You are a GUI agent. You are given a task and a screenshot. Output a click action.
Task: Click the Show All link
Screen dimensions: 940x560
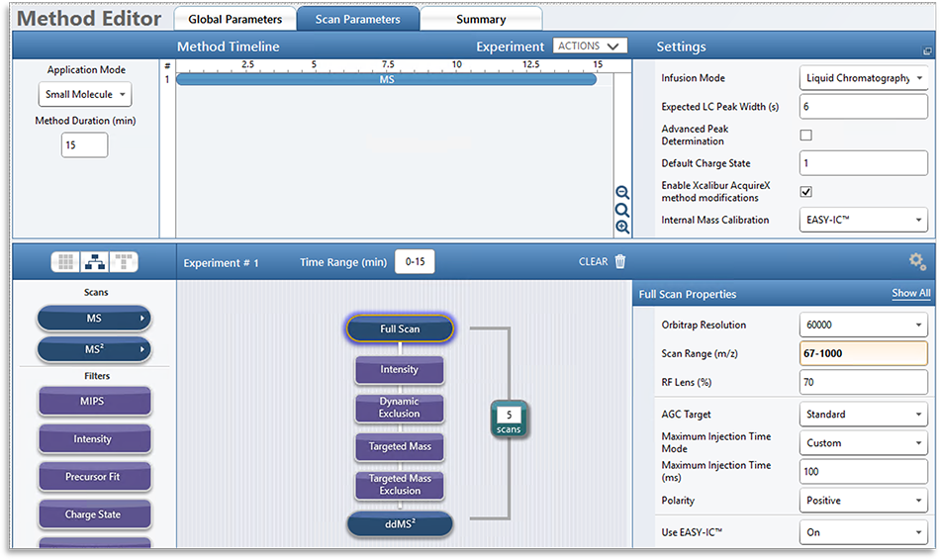[x=910, y=293]
